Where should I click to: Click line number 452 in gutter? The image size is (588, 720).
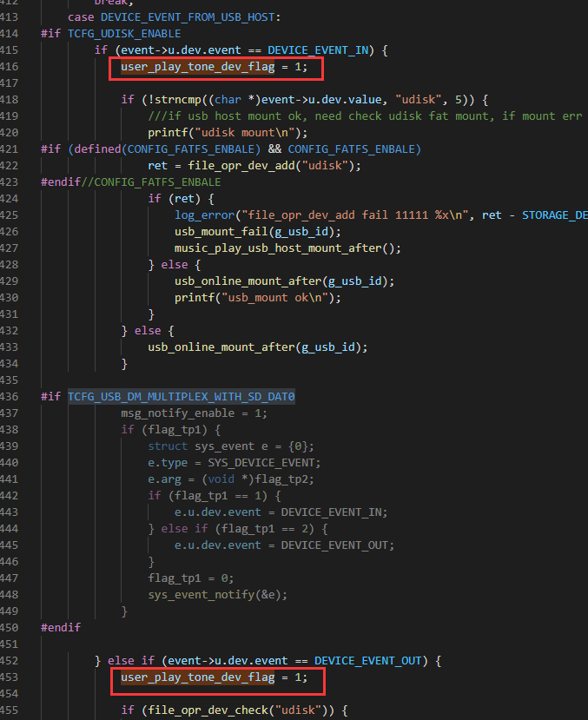click(x=10, y=661)
